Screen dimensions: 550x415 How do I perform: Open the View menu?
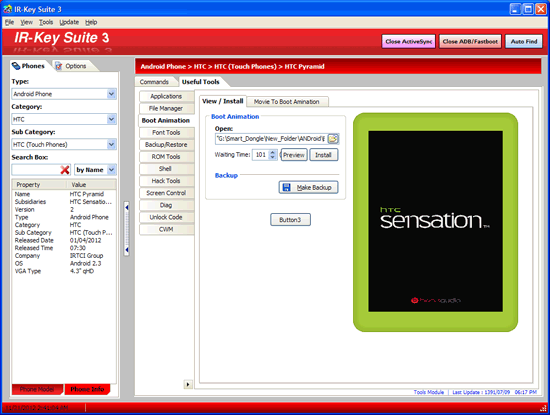26,22
